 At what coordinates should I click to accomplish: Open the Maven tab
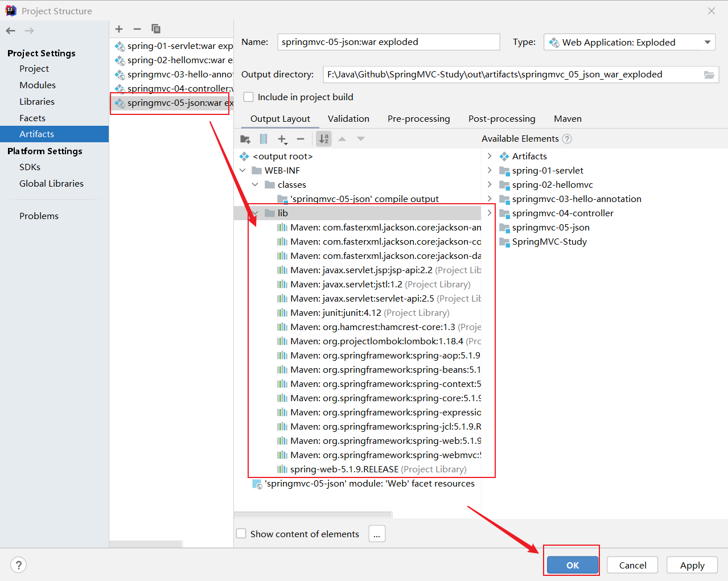pyautogui.click(x=567, y=119)
